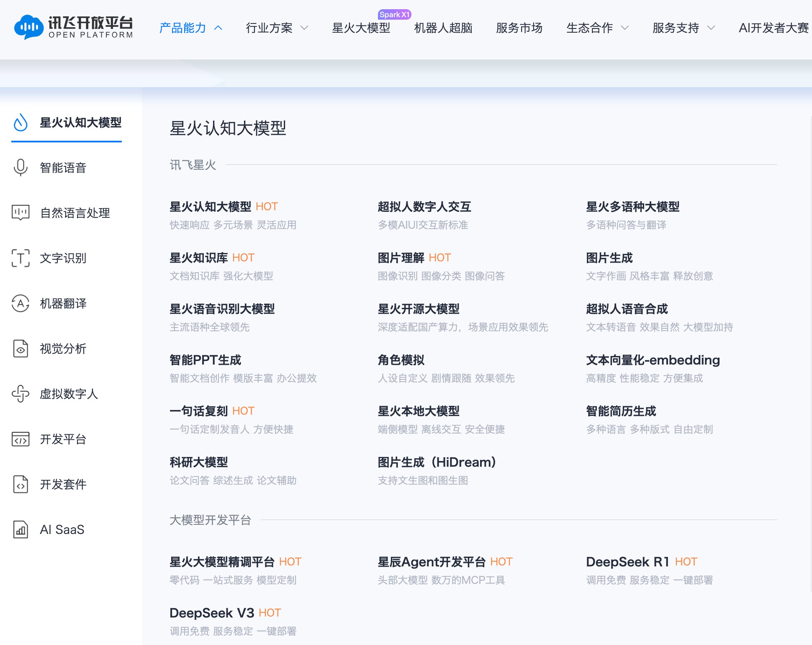This screenshot has width=812, height=645.
Task: Click the translate icon for 机器翻译
Action: (x=21, y=303)
